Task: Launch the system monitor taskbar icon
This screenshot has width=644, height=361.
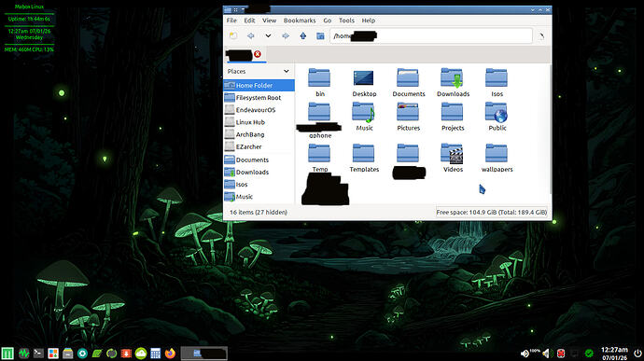Action: [x=24, y=354]
